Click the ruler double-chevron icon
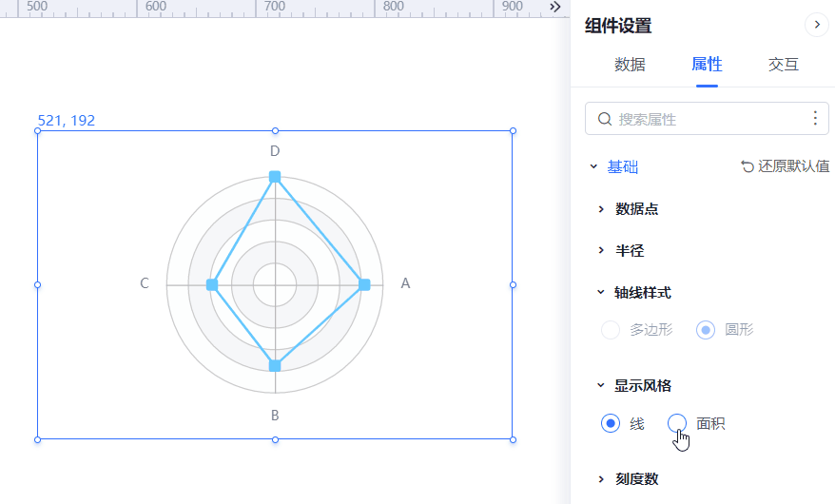The image size is (835, 504). coord(554,7)
